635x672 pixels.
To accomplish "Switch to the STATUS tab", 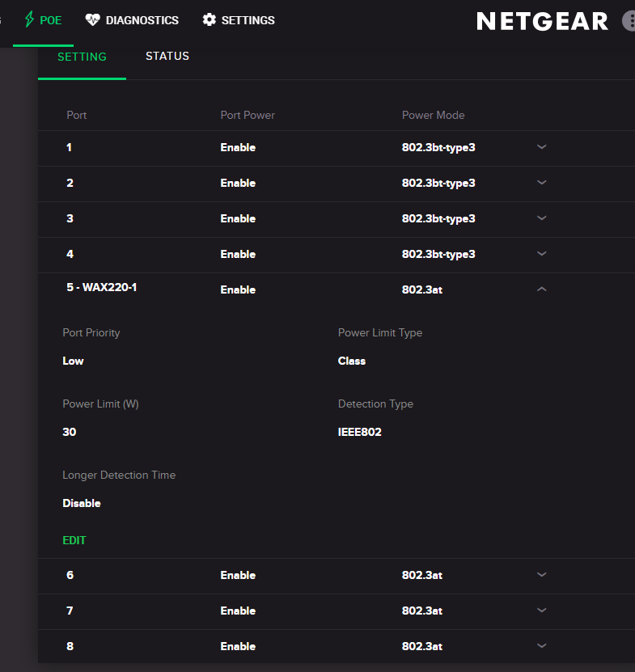I will pos(167,57).
